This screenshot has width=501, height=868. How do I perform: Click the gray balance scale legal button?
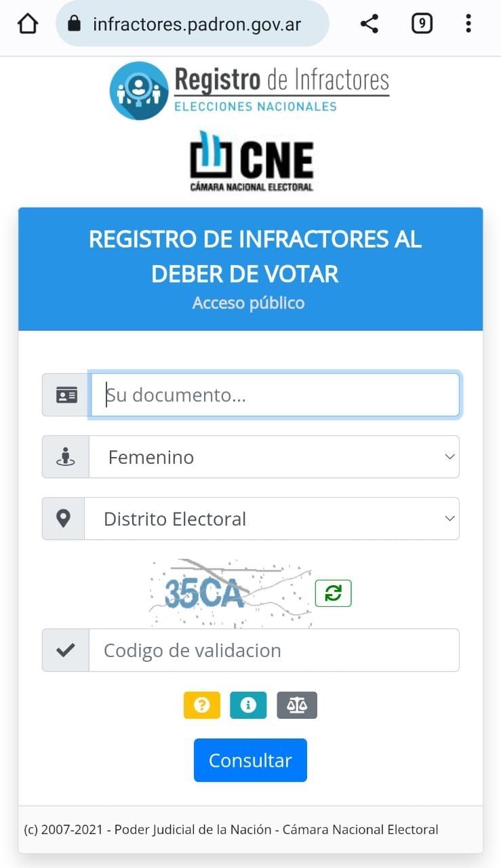(296, 705)
